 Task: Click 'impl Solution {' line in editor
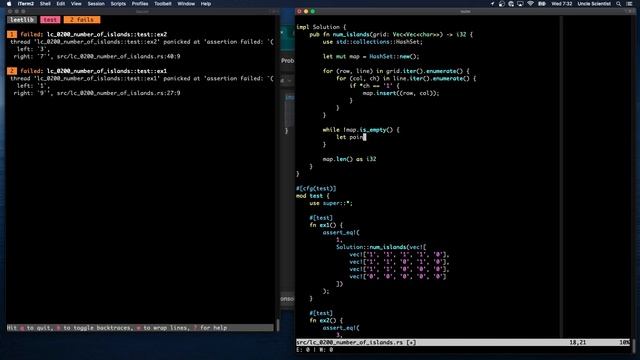tap(321, 27)
